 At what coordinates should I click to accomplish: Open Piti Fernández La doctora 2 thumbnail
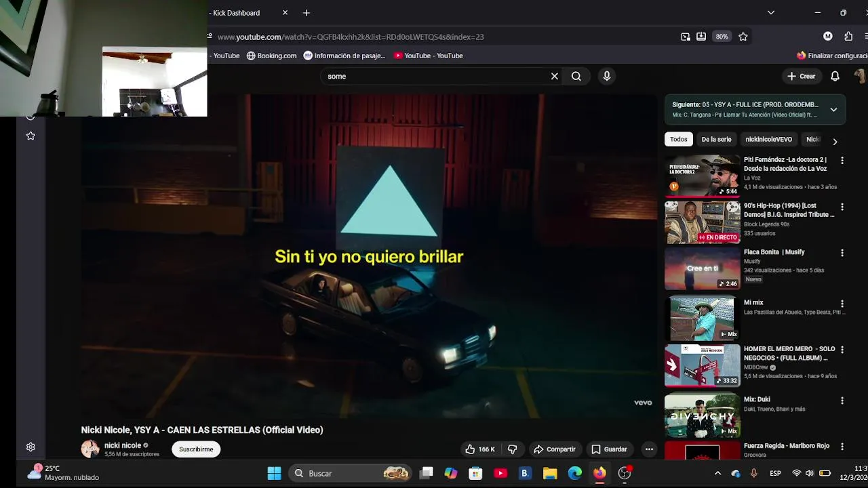coord(703,175)
